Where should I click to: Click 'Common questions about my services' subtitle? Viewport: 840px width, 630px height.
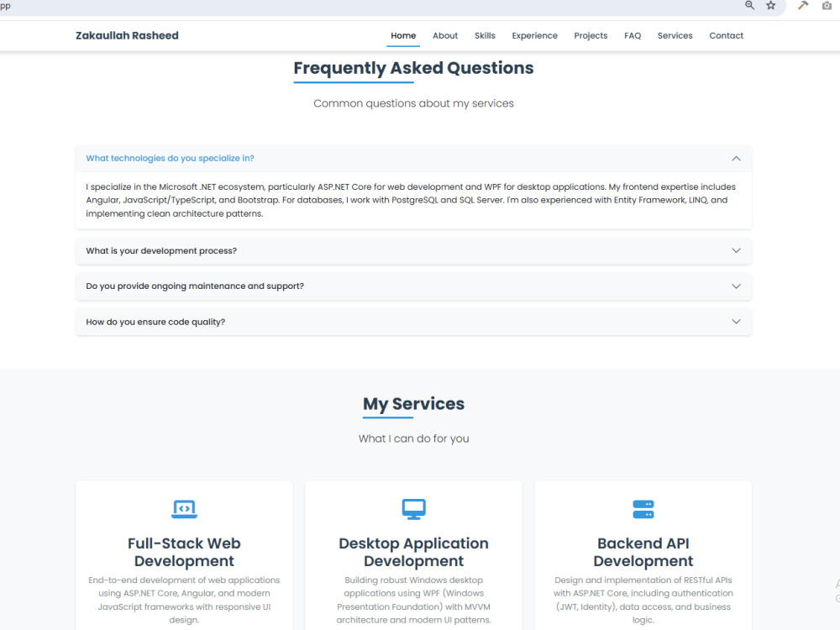(413, 103)
